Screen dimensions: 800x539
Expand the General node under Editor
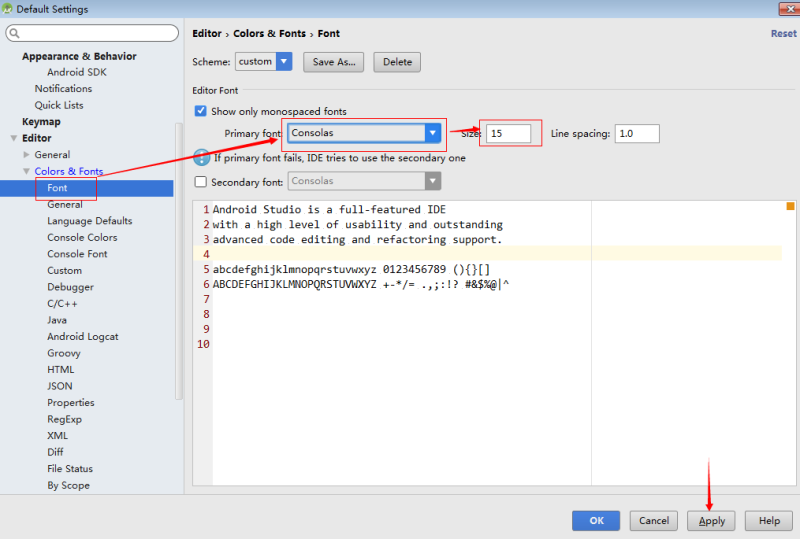pyautogui.click(x=27, y=154)
